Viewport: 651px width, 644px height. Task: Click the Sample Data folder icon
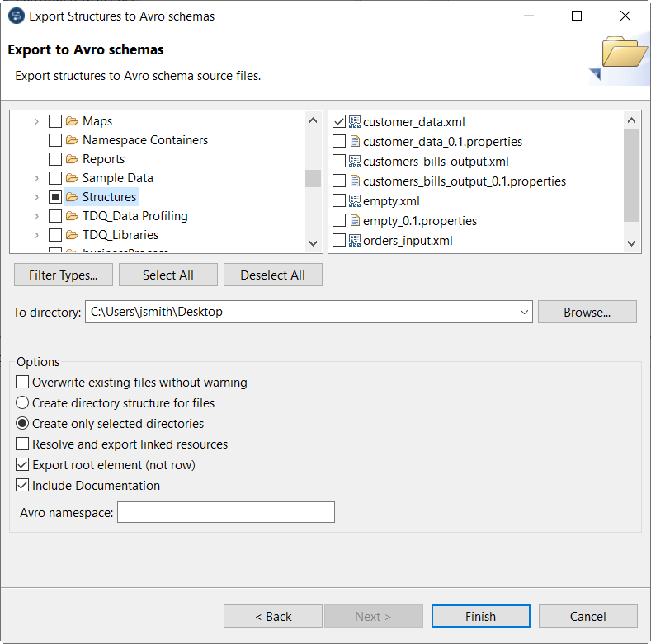pyautogui.click(x=73, y=178)
